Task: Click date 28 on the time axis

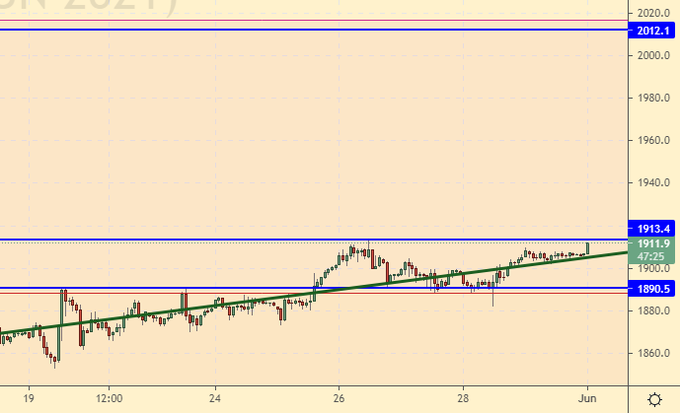Action: coord(463,398)
